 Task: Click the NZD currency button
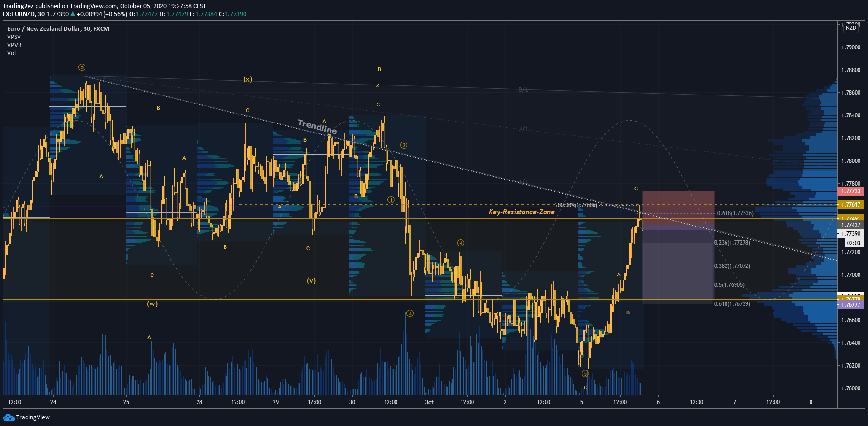pyautogui.click(x=851, y=28)
